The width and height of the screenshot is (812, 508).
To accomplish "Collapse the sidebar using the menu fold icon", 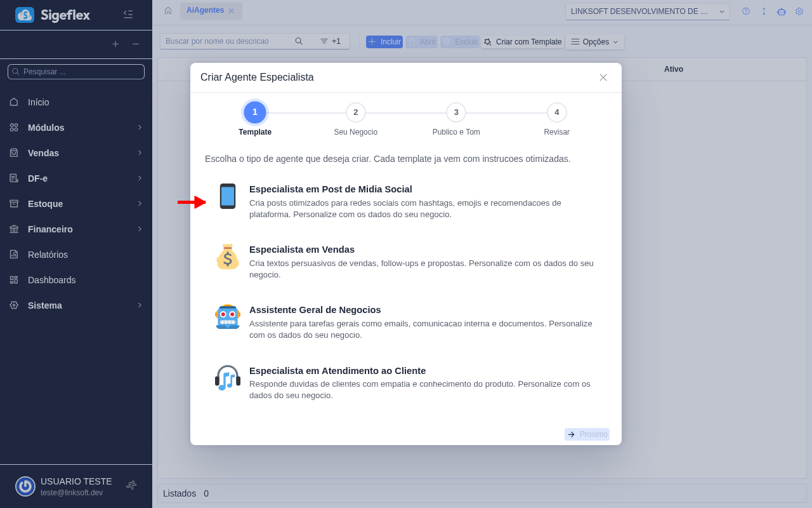I will tap(128, 15).
